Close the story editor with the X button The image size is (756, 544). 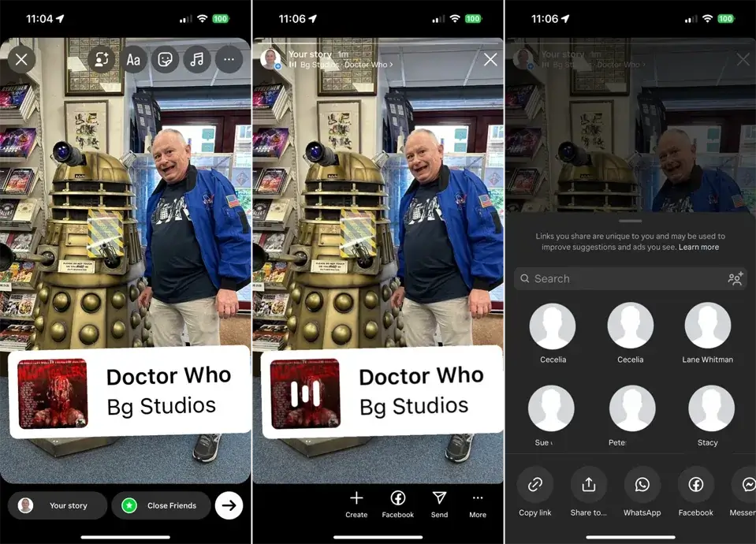tap(21, 59)
